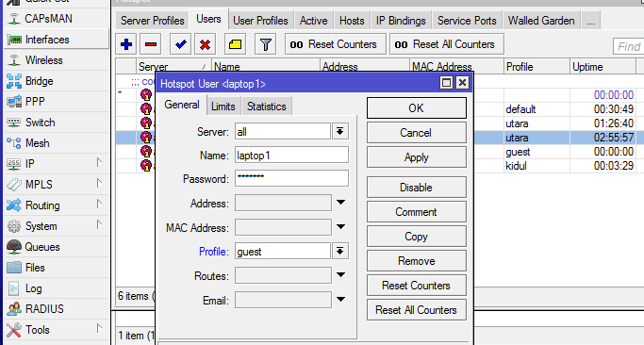
Task: Sort by the Uptime column header
Action: click(603, 66)
